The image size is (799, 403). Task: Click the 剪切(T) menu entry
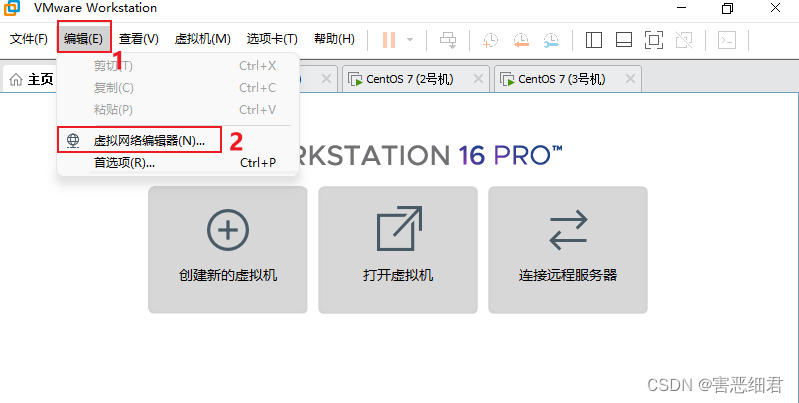click(x=175, y=66)
